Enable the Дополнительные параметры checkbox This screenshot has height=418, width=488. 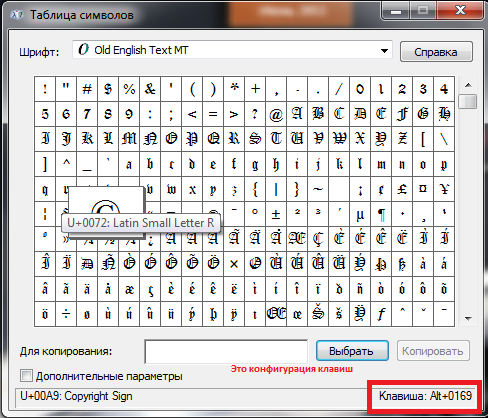(26, 376)
